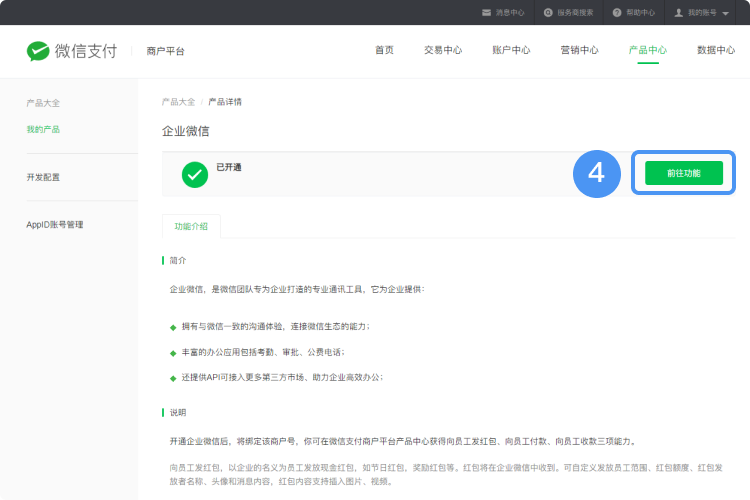The width and height of the screenshot is (750, 500).
Task: Click bullet line 丰富的办公应用包括考勤
Action: (x=263, y=352)
